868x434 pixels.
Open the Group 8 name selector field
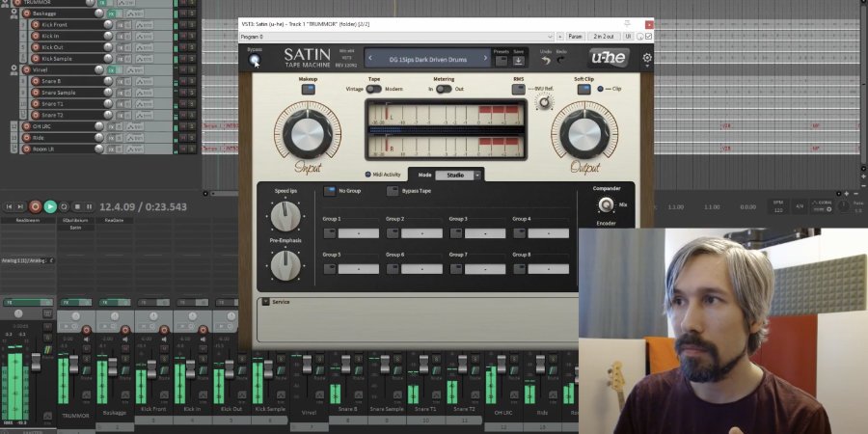tap(548, 269)
